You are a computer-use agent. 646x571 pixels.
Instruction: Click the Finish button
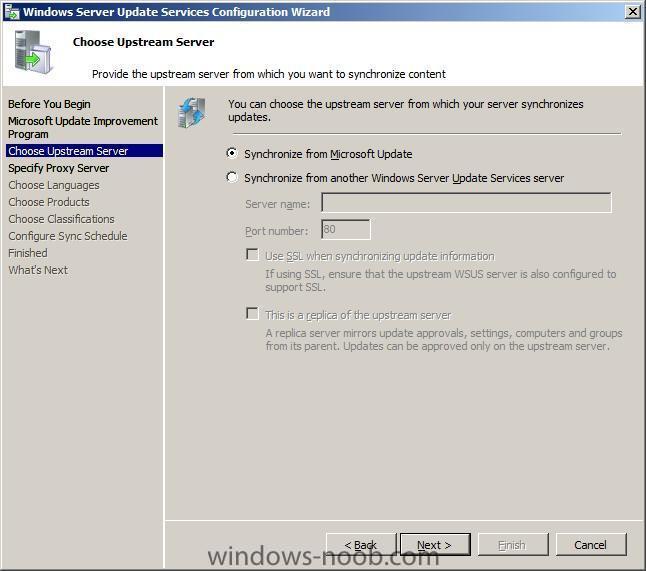513,545
